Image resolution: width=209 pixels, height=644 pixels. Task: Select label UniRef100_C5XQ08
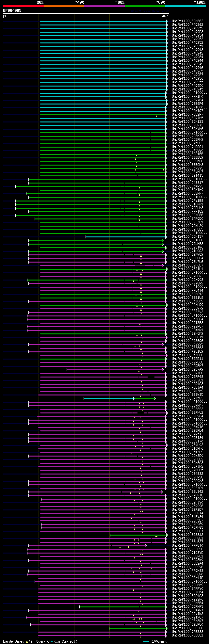click(187, 280)
